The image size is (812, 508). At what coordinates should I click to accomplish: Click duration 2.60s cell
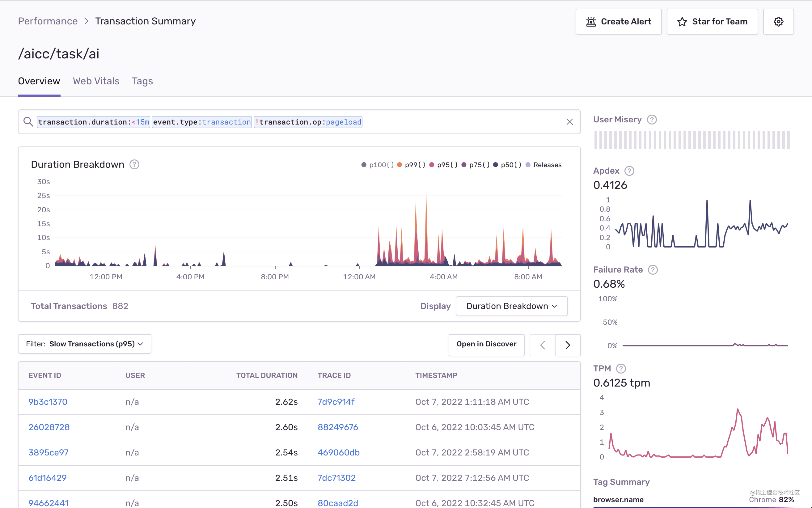point(286,427)
